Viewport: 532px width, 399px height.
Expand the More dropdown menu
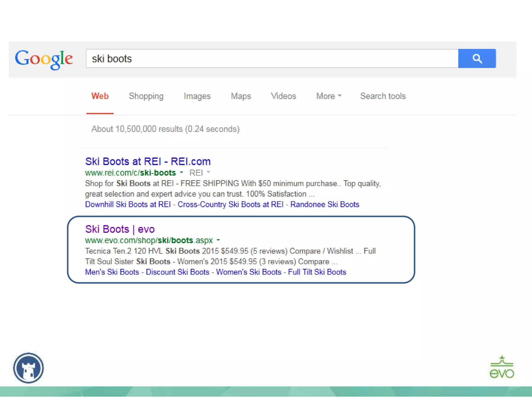pos(328,96)
